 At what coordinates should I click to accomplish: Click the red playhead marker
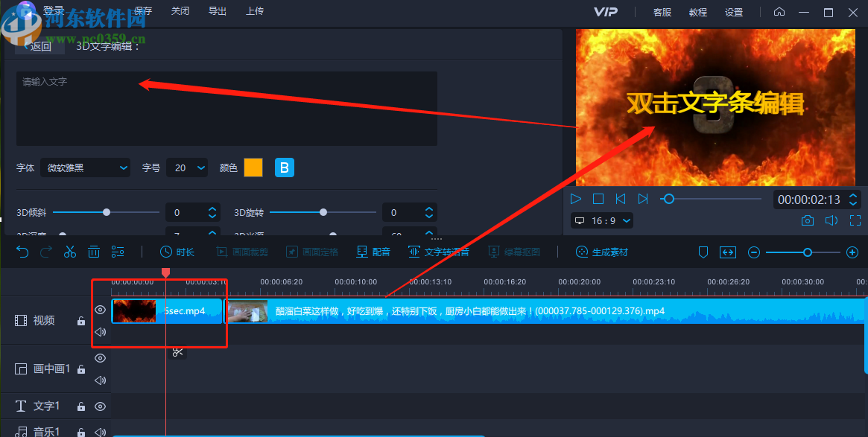(165, 272)
